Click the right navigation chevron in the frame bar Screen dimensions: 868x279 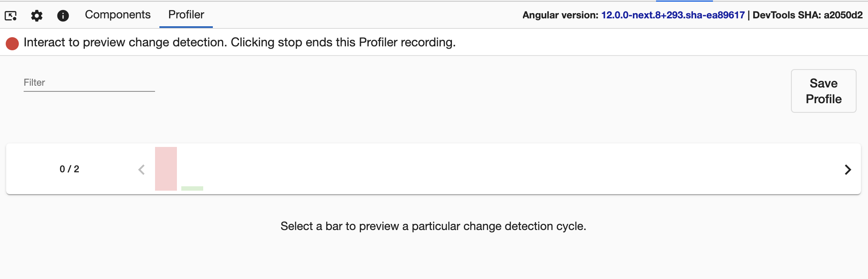pos(847,170)
